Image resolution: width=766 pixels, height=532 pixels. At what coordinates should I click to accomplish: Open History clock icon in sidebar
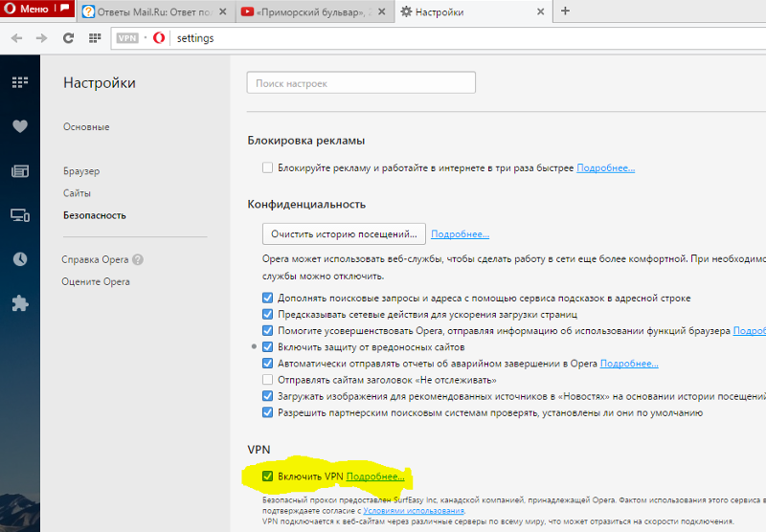[x=20, y=259]
